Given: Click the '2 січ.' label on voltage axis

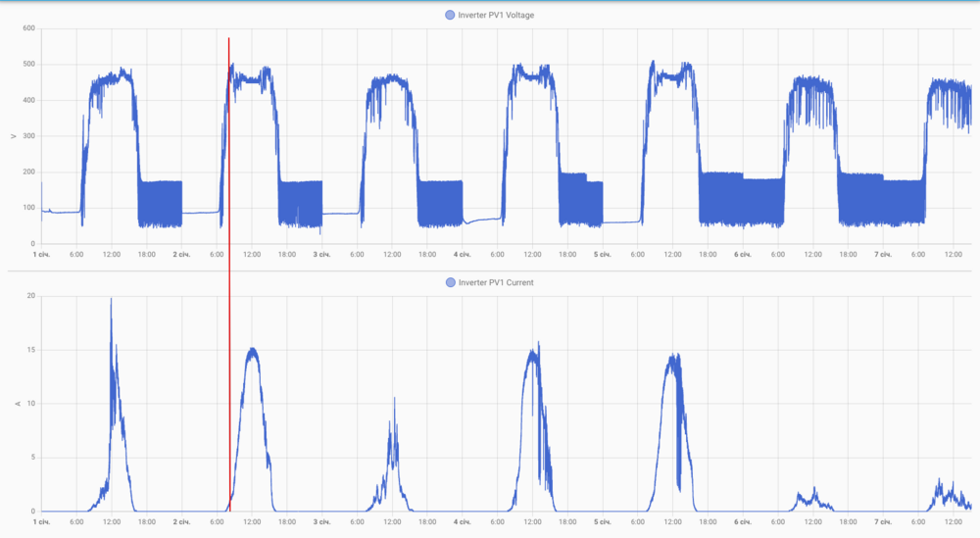Looking at the screenshot, I should coord(181,255).
